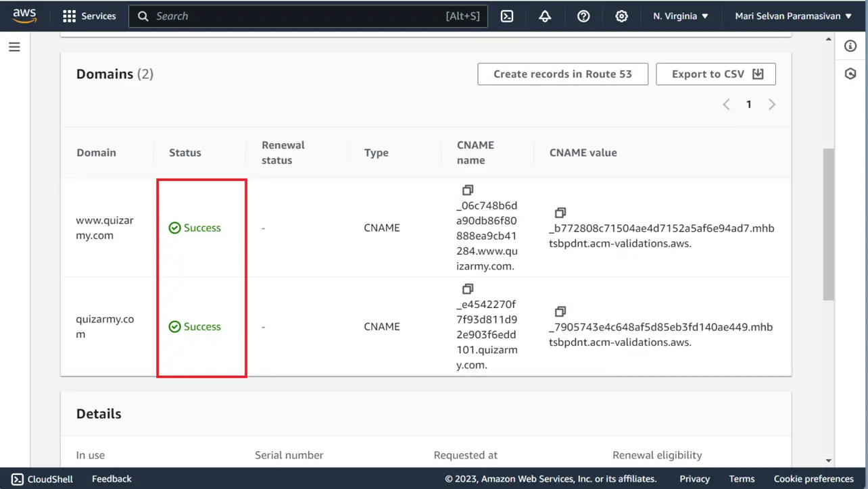This screenshot has width=868, height=489.
Task: Click the Renewal status column header
Action: (x=283, y=153)
